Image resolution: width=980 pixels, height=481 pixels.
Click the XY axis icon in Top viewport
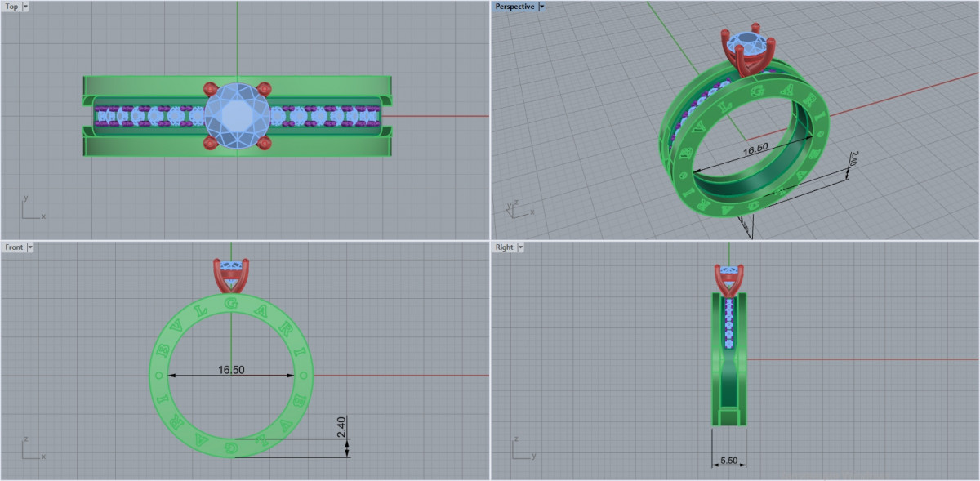[x=31, y=208]
